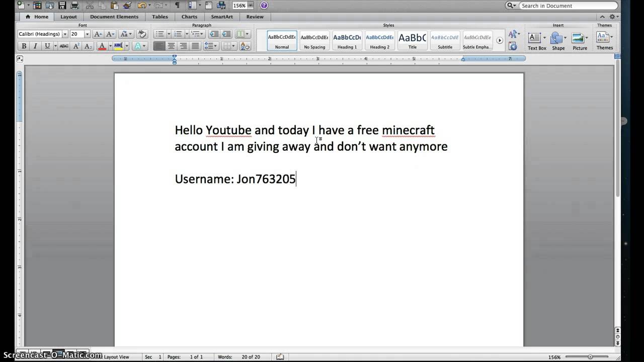Apply the yellow text highlight color
This screenshot has height=362, width=644.
pos(118,46)
